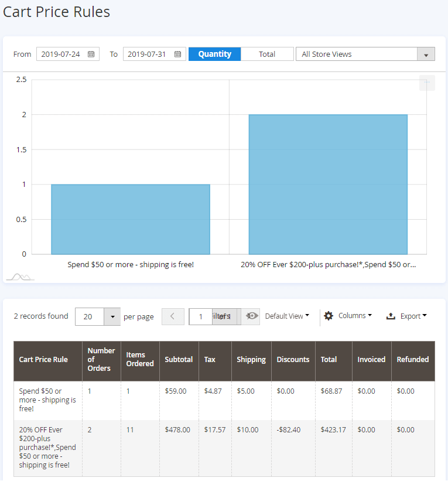The width and height of the screenshot is (448, 481).
Task: Expand the Export dropdown
Action: [x=413, y=316]
